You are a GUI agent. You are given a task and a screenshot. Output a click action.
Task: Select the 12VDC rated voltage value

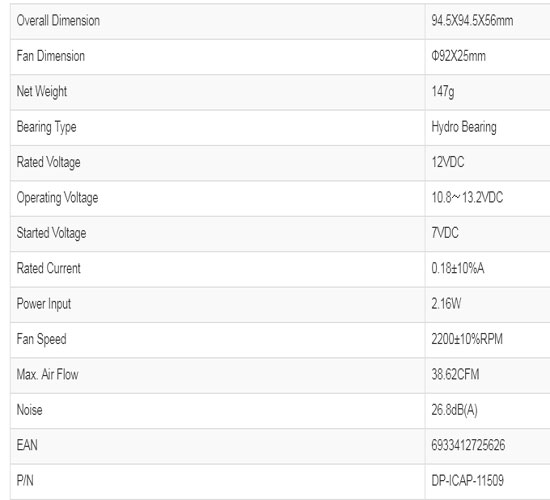448,162
